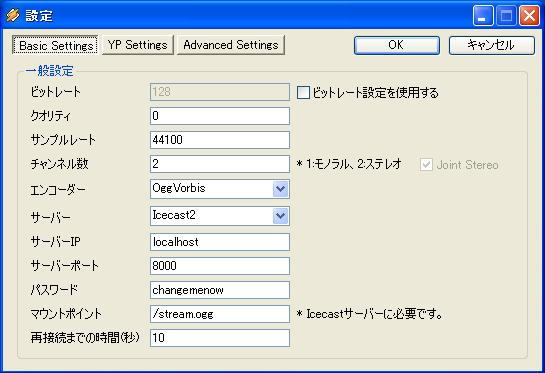
Task: Enable the ビットレート設定を使用する checkbox
Action: point(303,93)
